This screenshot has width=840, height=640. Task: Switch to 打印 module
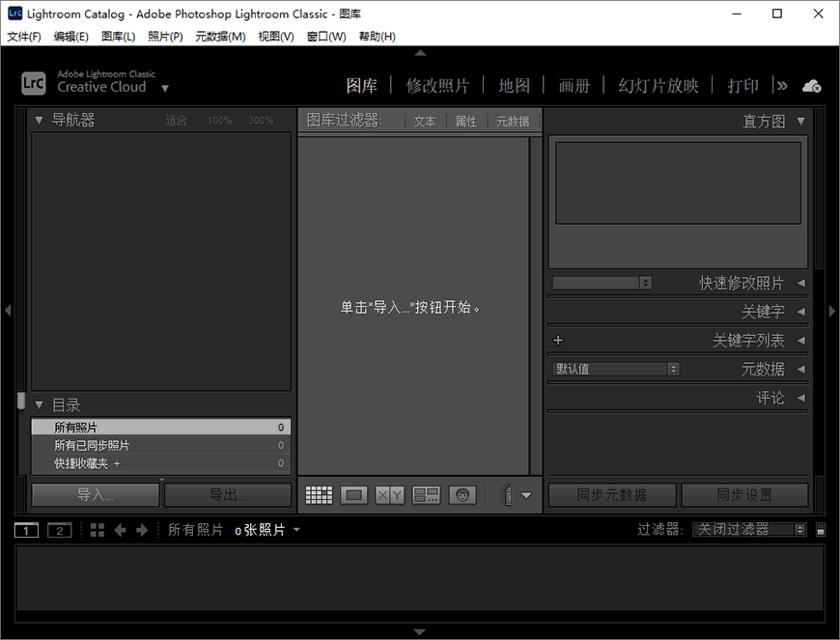pos(742,86)
